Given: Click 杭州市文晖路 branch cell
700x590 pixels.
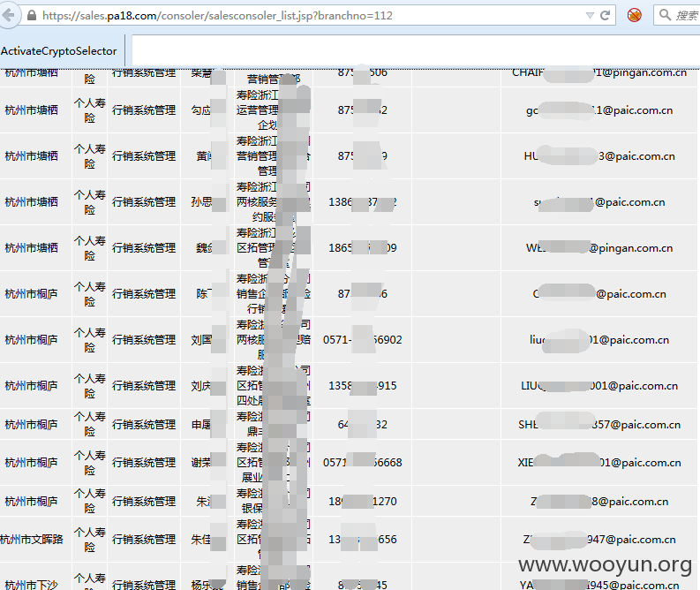Looking at the screenshot, I should click(32, 540).
